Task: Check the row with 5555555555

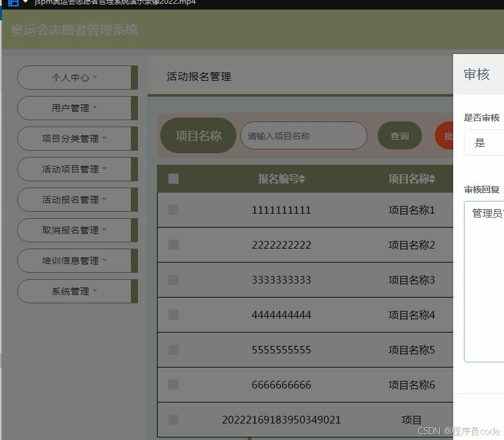Action: point(174,350)
